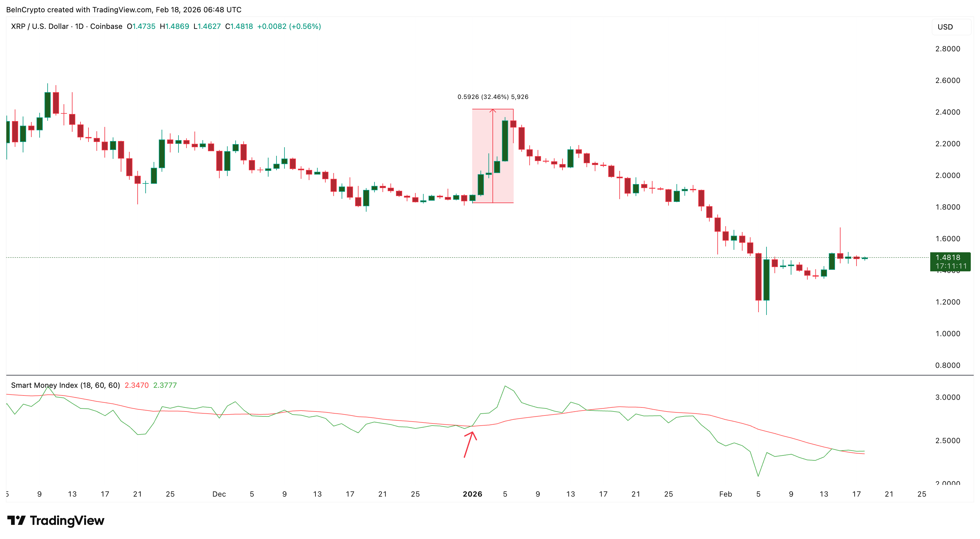The width and height of the screenshot is (980, 539).
Task: Click the 2026 label on the time axis
Action: click(473, 494)
